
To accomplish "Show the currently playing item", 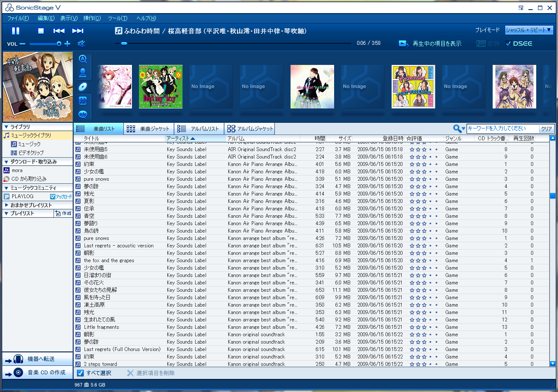I will 430,44.
